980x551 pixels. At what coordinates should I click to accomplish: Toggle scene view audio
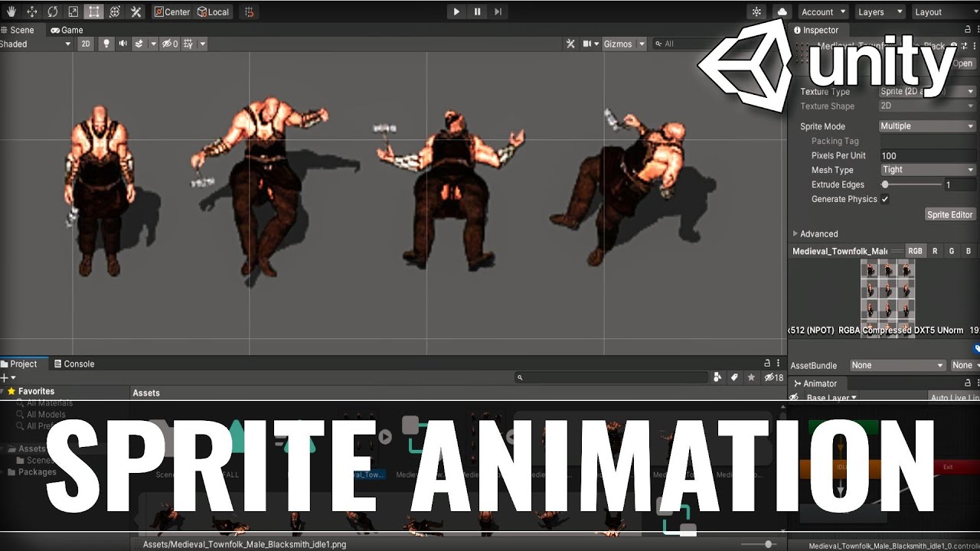coord(122,44)
